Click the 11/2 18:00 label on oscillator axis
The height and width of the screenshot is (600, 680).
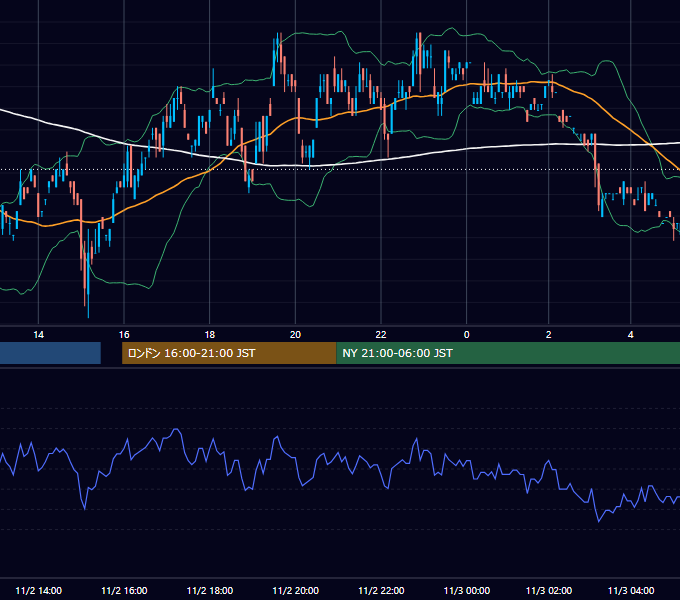pos(209,591)
